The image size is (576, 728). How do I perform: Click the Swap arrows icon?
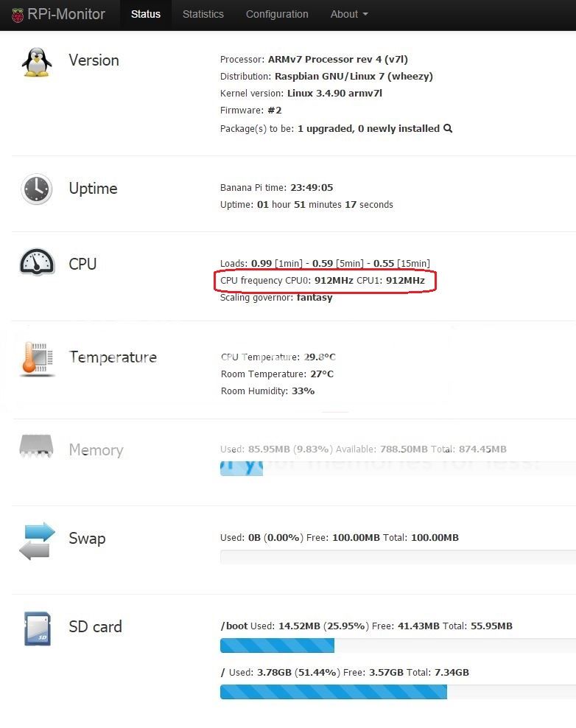[x=37, y=541]
